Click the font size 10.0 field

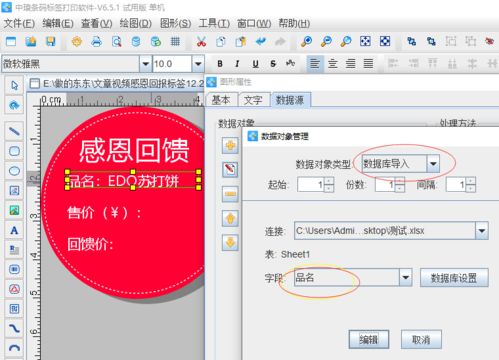172,64
